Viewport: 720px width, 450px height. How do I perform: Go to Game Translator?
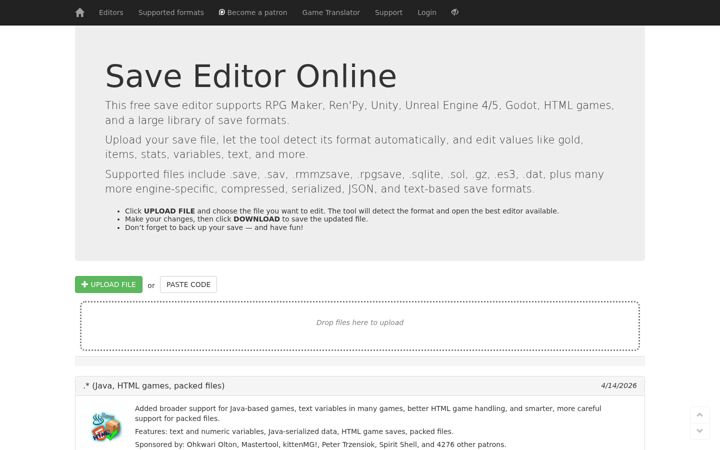tap(331, 12)
